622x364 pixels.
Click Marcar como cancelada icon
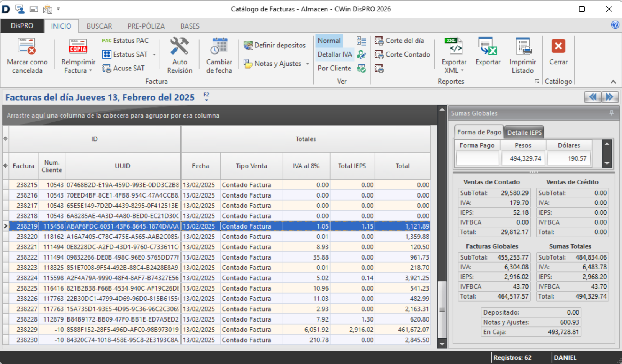(27, 46)
